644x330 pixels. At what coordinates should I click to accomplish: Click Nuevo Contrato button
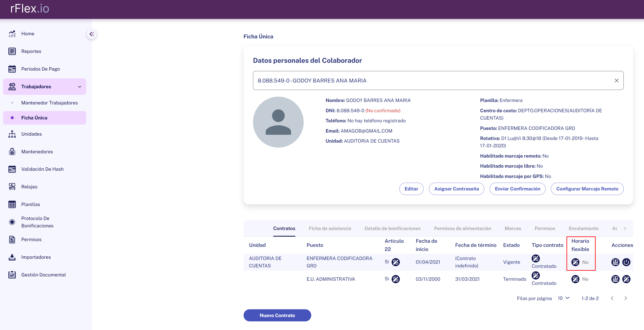click(x=277, y=315)
